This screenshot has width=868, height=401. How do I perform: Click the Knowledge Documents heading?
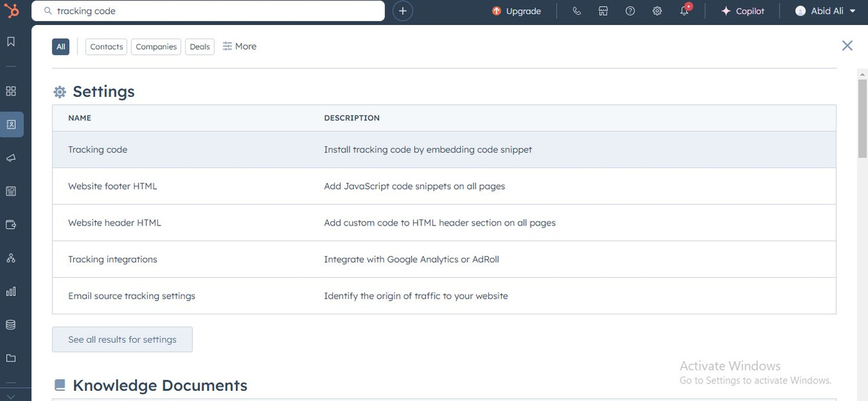160,385
